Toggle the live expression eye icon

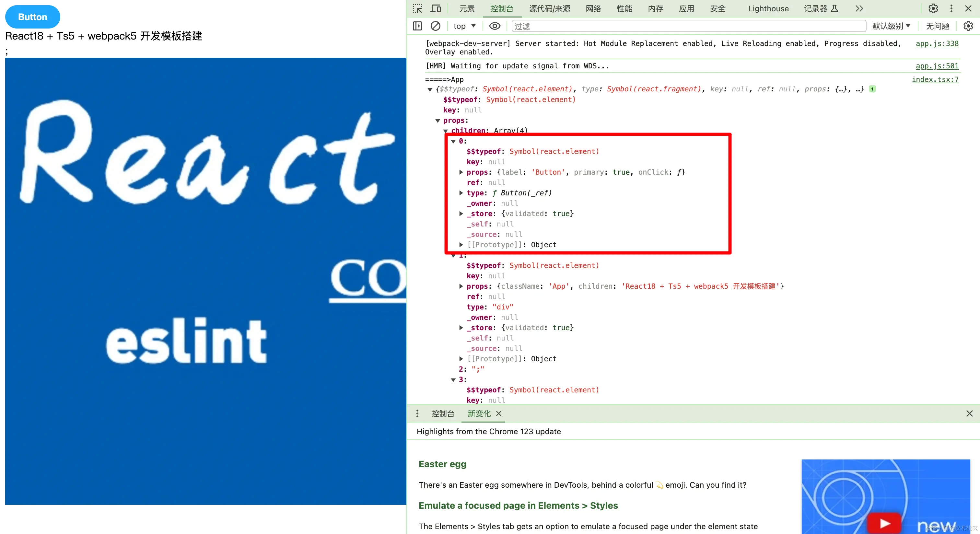(495, 26)
